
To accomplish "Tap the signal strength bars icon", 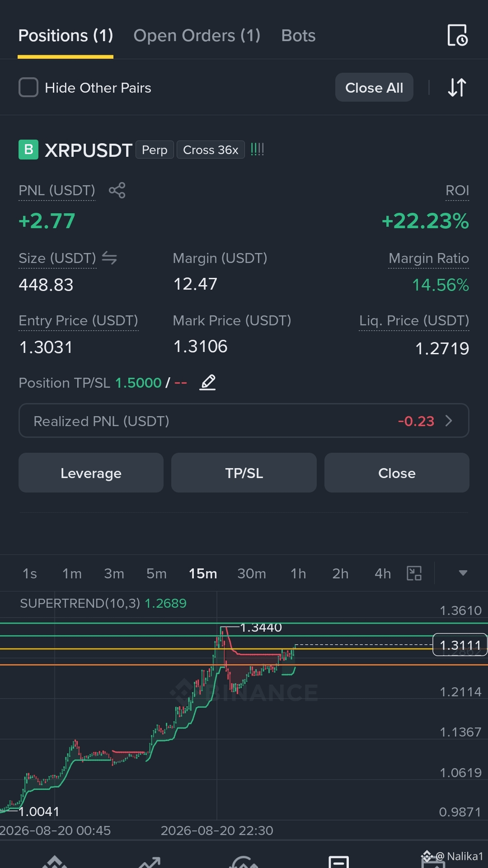I will [258, 150].
